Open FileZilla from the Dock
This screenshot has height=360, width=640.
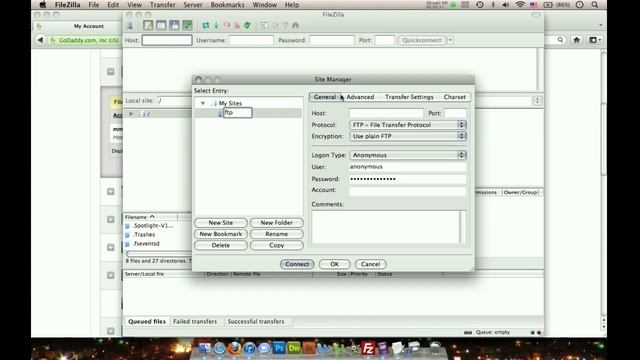pos(368,348)
